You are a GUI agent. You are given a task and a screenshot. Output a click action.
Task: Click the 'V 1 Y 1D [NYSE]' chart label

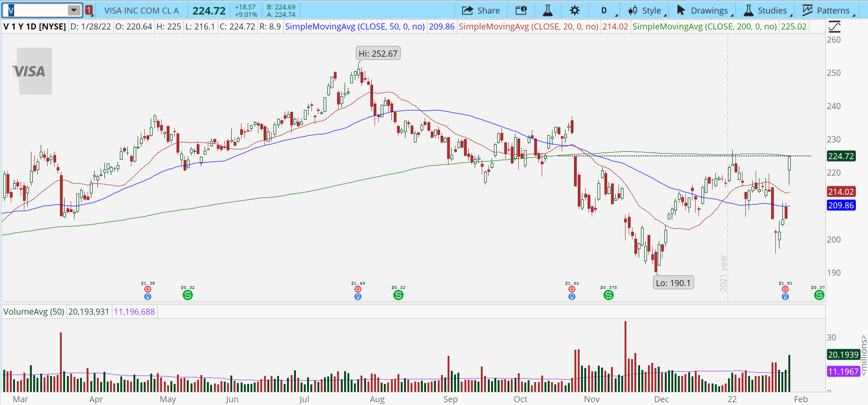35,27
